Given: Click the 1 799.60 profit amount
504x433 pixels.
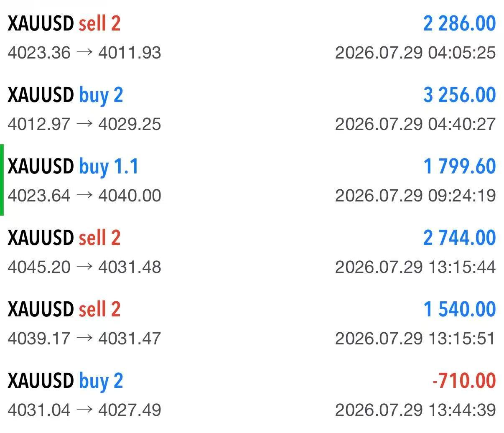Looking at the screenshot, I should [x=459, y=166].
